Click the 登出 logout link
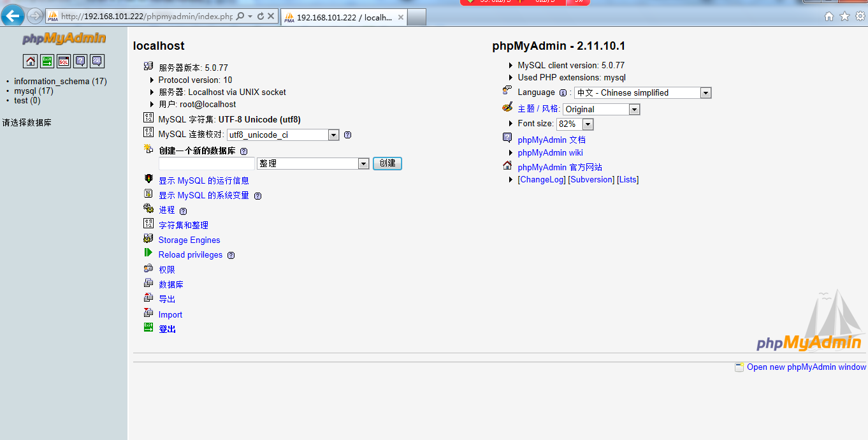868x440 pixels. pos(167,329)
